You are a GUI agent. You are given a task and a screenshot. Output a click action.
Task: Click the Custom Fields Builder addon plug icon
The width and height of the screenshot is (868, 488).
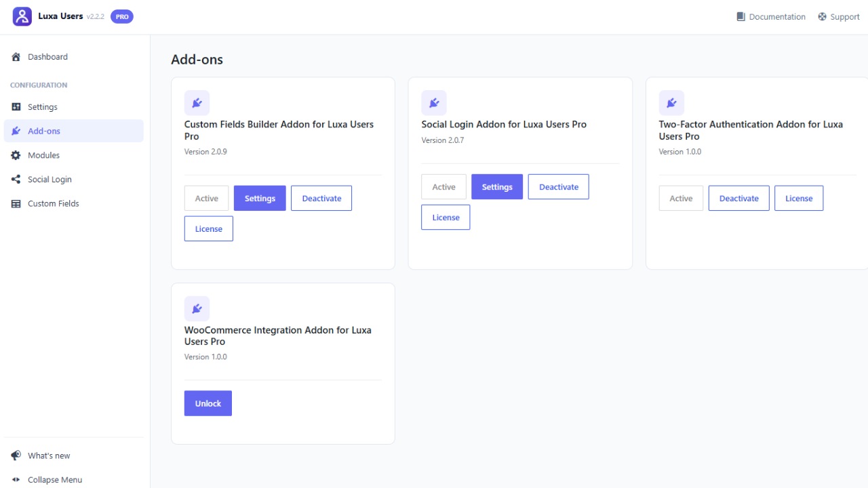point(197,103)
